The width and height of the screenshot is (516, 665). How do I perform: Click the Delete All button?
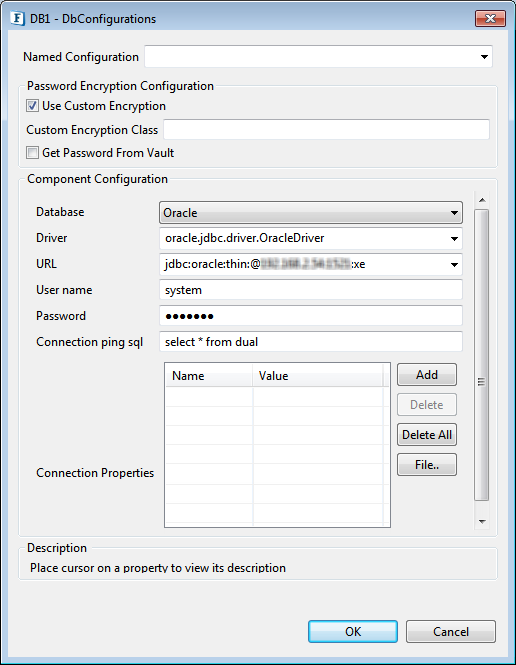tap(427, 435)
